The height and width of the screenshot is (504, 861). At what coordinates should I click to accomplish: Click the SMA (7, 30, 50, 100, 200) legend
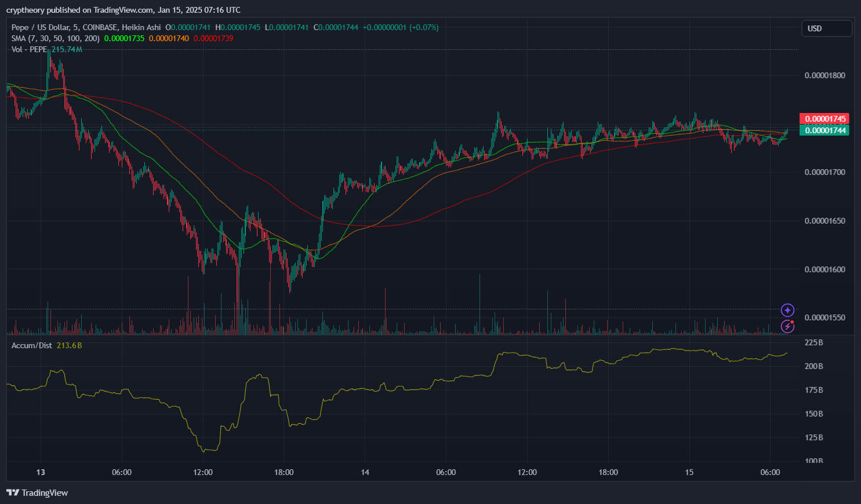[56, 38]
